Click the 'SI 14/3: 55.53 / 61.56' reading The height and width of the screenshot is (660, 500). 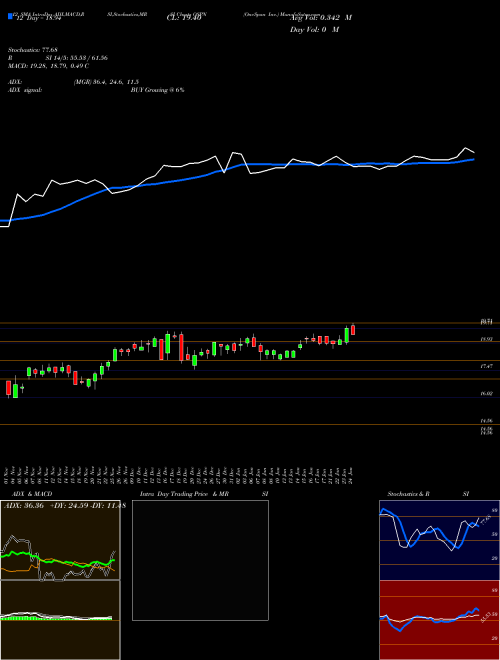77,58
